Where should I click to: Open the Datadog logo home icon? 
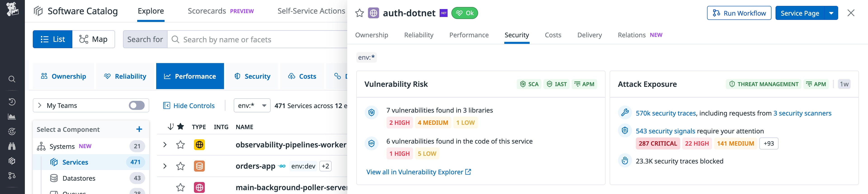tap(12, 9)
